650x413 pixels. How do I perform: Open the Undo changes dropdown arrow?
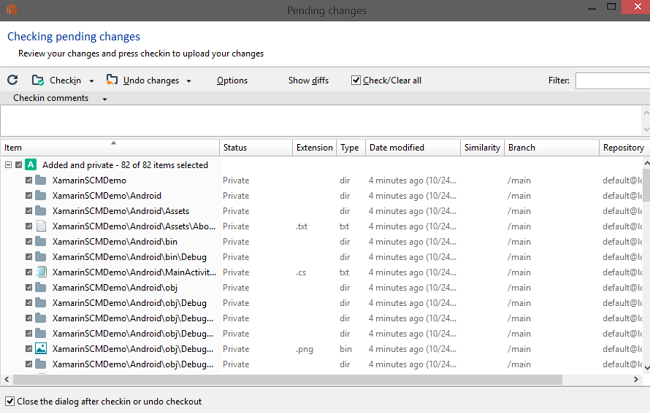coord(188,81)
